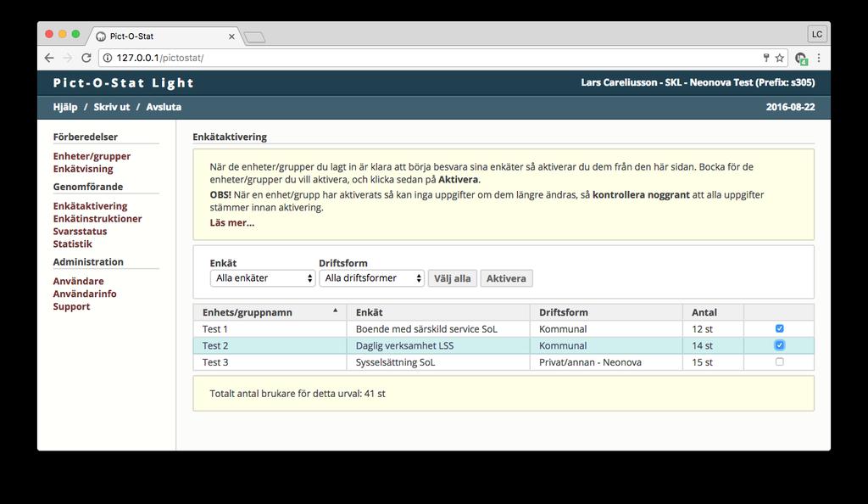Click the browser forward arrow

[x=68, y=58]
